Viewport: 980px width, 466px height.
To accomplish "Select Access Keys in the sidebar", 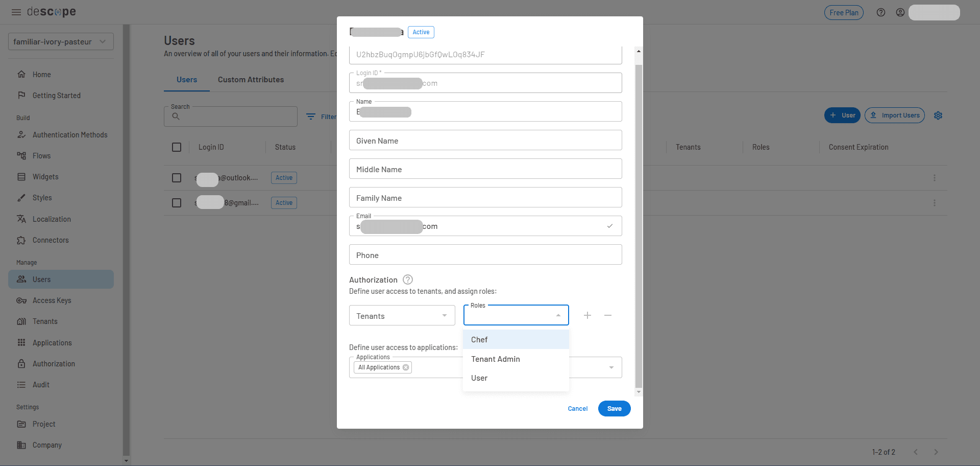I will click(x=52, y=300).
